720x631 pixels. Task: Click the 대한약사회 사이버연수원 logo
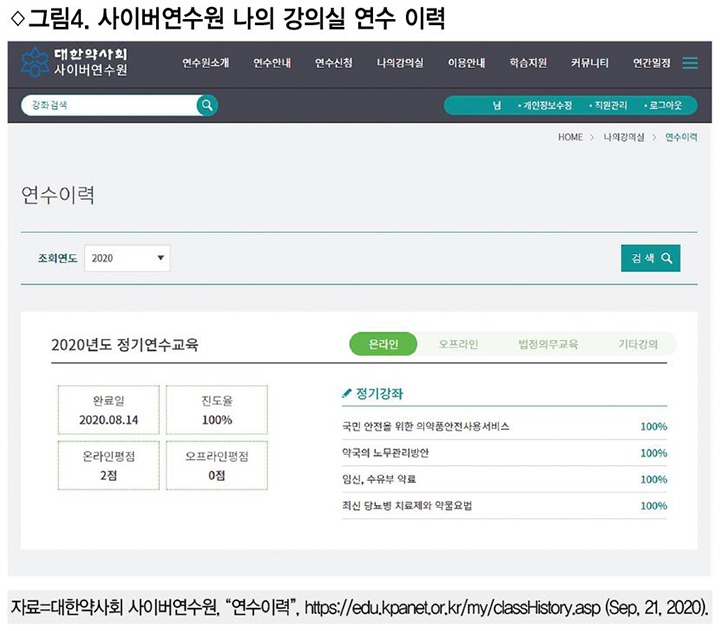click(x=74, y=62)
